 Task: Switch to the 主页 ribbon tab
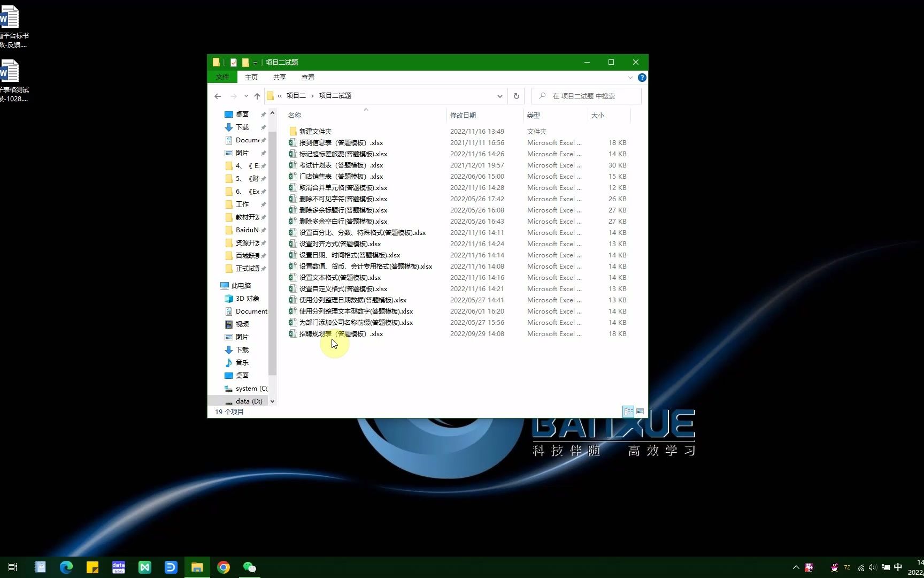[x=251, y=78]
